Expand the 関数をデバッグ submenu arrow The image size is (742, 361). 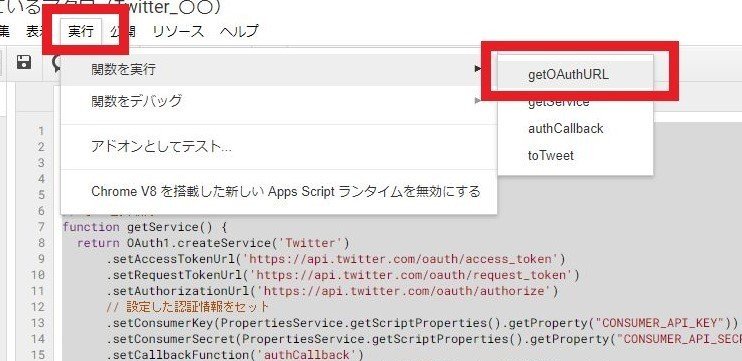(477, 100)
